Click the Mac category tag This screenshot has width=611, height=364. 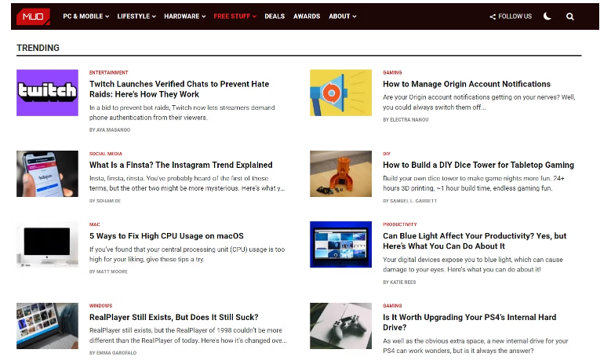point(95,225)
